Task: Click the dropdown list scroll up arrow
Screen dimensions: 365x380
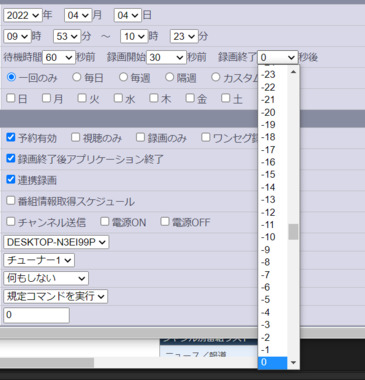Action: pos(293,72)
